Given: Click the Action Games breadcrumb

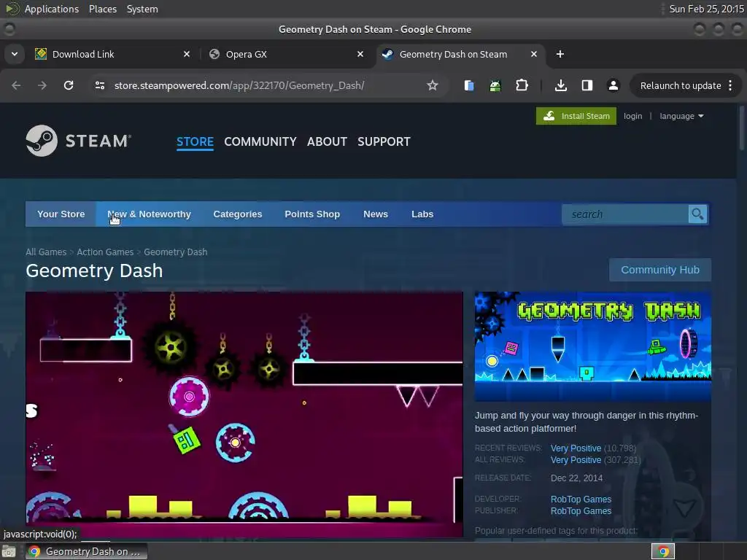Looking at the screenshot, I should 105,252.
